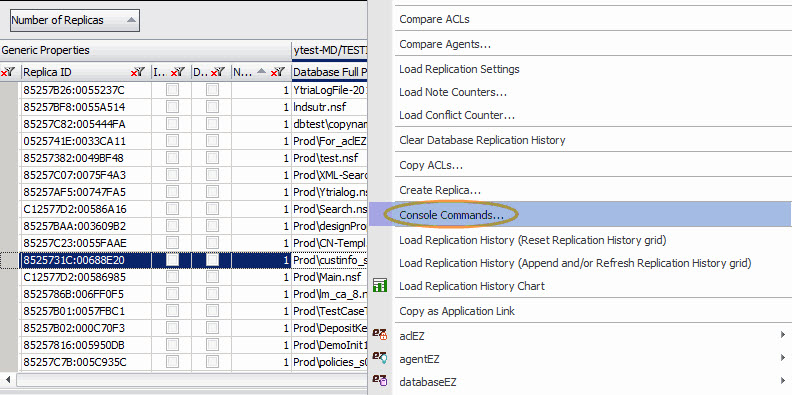Click the Load Replication History Chart icon

point(379,286)
